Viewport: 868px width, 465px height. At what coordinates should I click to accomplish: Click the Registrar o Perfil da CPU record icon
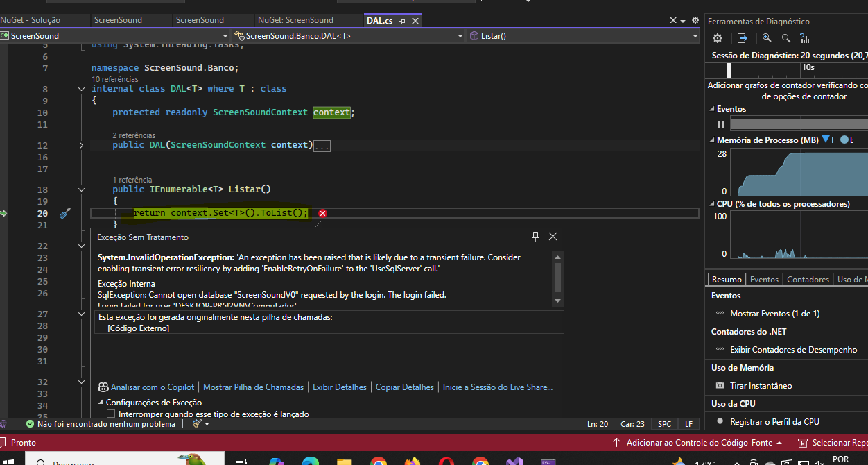720,421
